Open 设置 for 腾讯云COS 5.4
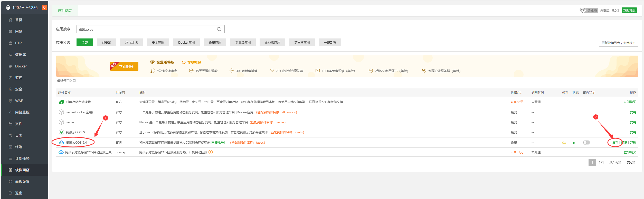 coord(615,143)
